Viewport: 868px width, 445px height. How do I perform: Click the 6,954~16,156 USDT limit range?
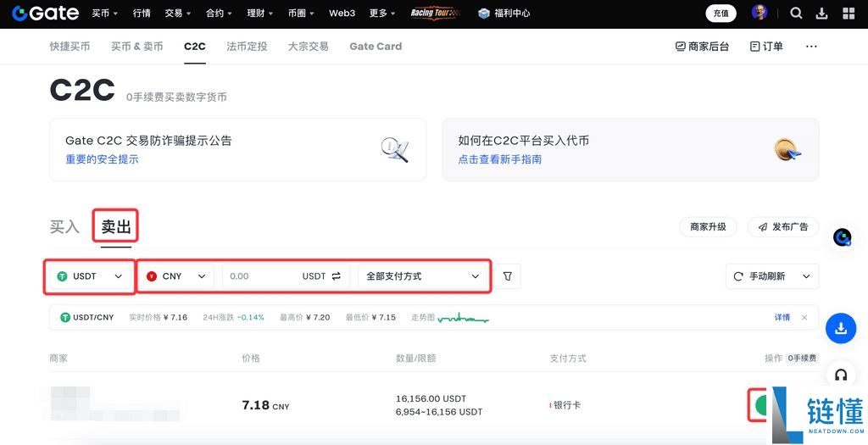pos(439,412)
